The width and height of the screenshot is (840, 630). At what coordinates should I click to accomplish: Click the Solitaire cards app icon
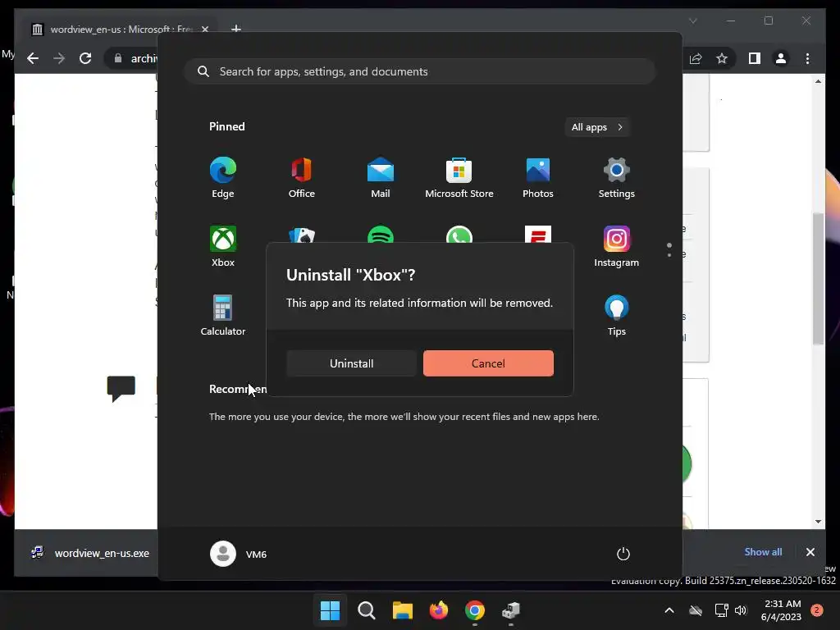click(302, 235)
